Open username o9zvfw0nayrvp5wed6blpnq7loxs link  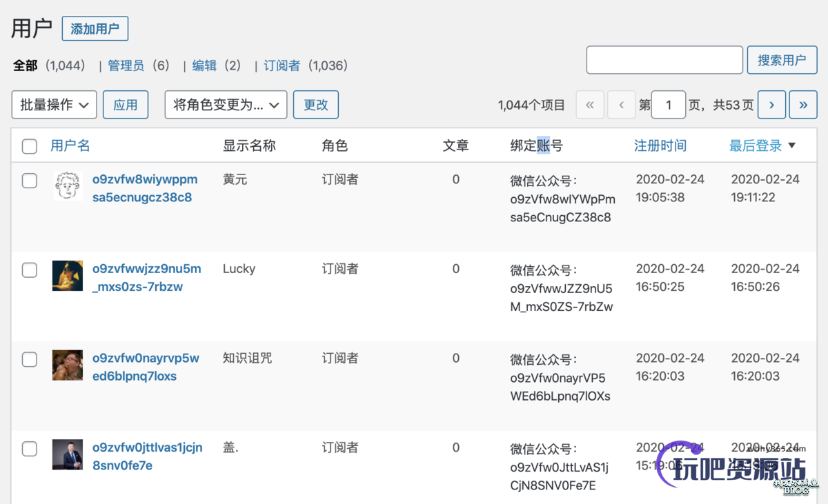tap(146, 367)
